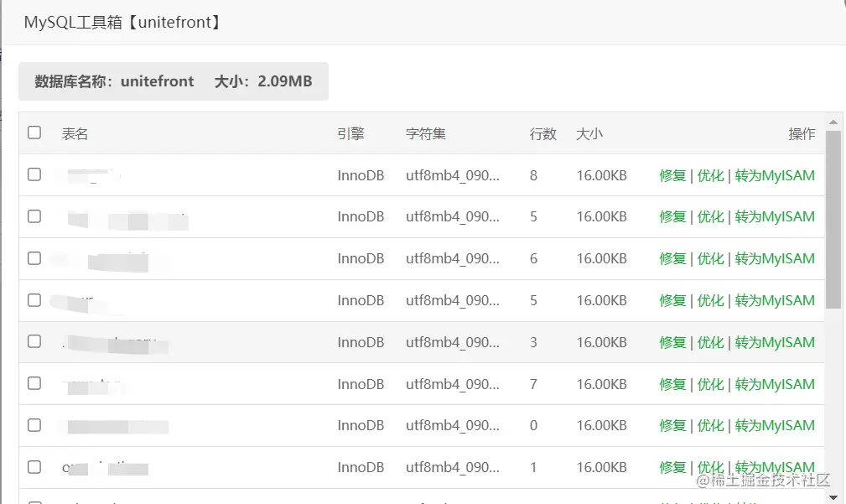Click 优化 for the table with 8 rows
846x504 pixels.
(x=710, y=175)
